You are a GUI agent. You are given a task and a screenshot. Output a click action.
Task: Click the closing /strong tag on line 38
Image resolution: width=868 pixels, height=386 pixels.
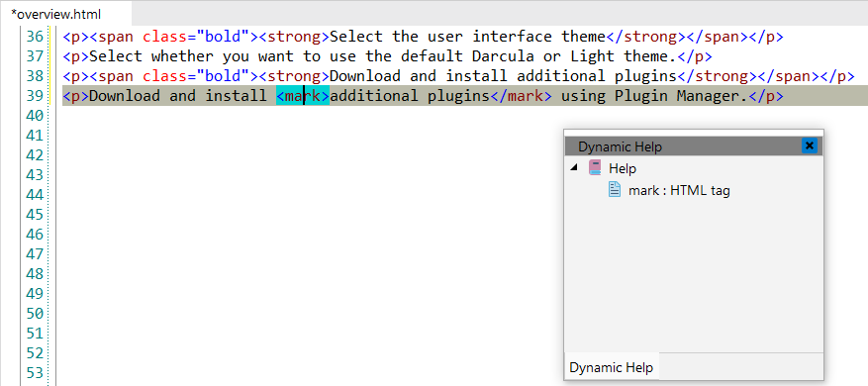pos(717,76)
